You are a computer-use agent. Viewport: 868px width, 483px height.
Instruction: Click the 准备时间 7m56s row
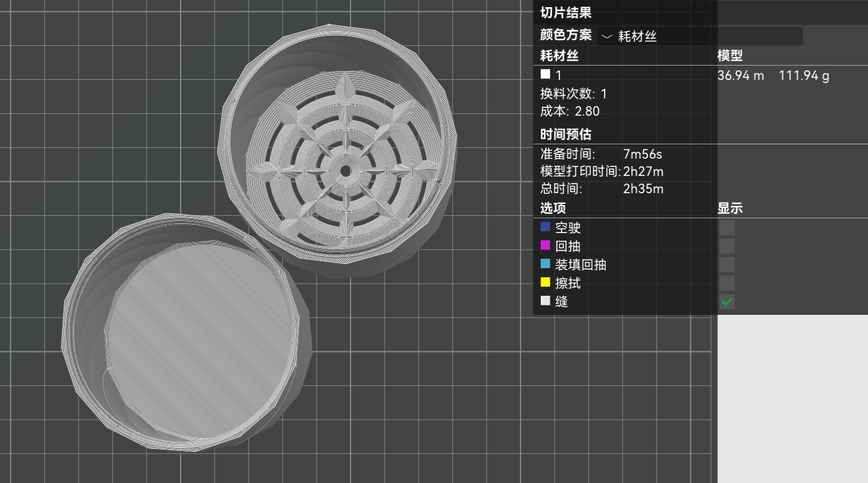click(601, 154)
